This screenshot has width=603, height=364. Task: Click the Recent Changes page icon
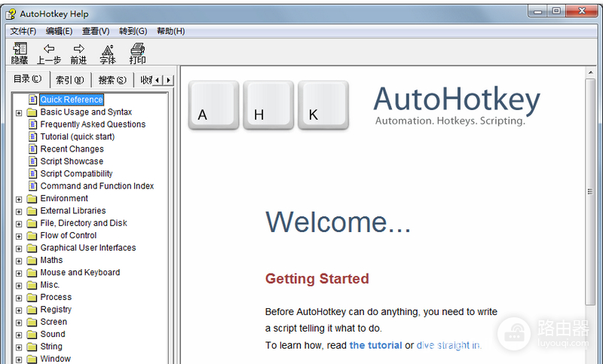33,148
